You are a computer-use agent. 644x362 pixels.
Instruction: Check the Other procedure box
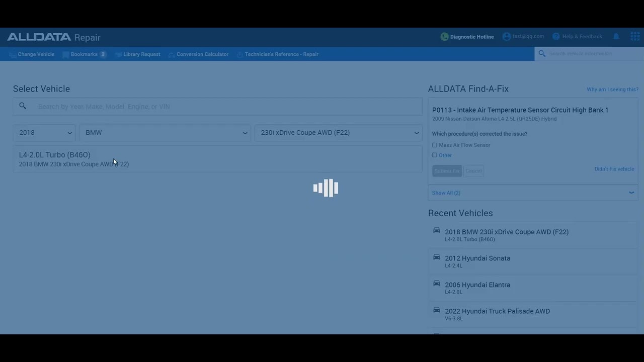coord(435,155)
